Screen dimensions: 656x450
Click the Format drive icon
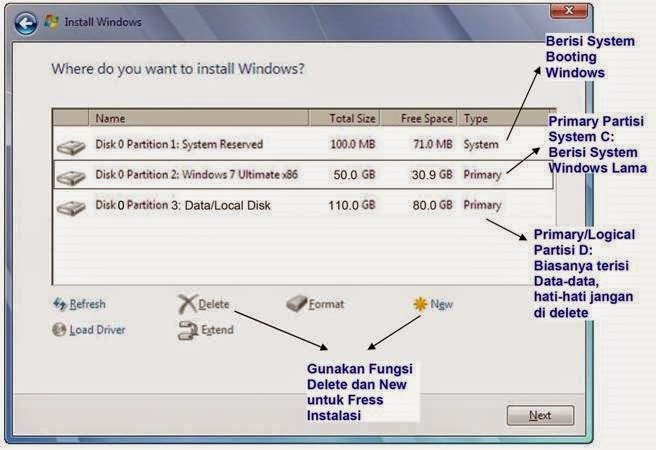point(296,304)
